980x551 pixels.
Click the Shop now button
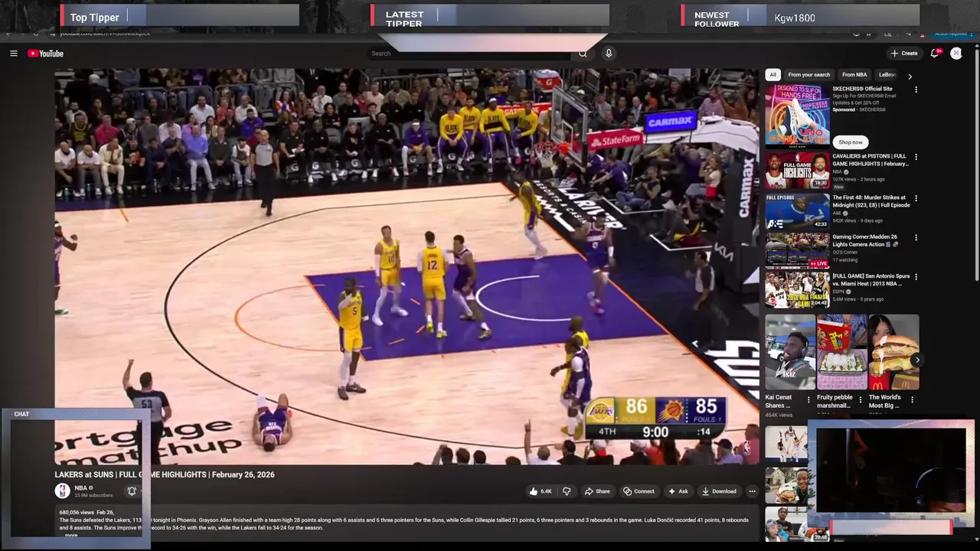click(850, 142)
